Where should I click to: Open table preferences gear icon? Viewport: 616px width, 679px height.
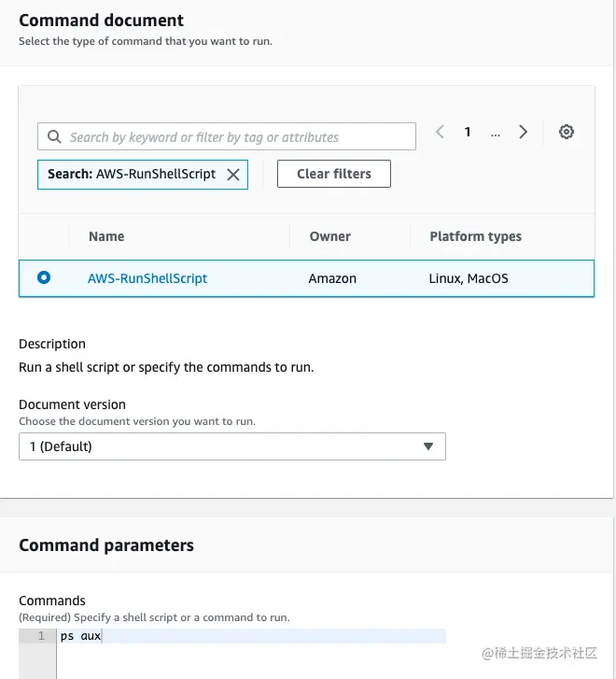coord(566,133)
